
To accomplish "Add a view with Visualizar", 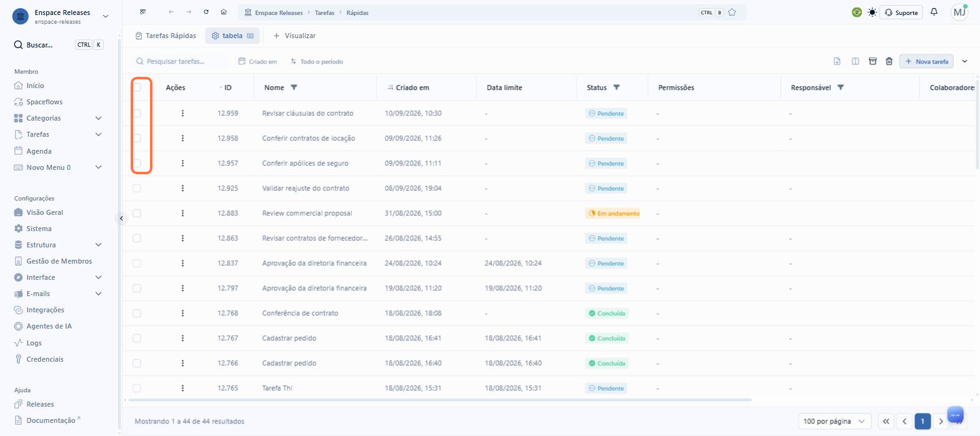I will (294, 36).
